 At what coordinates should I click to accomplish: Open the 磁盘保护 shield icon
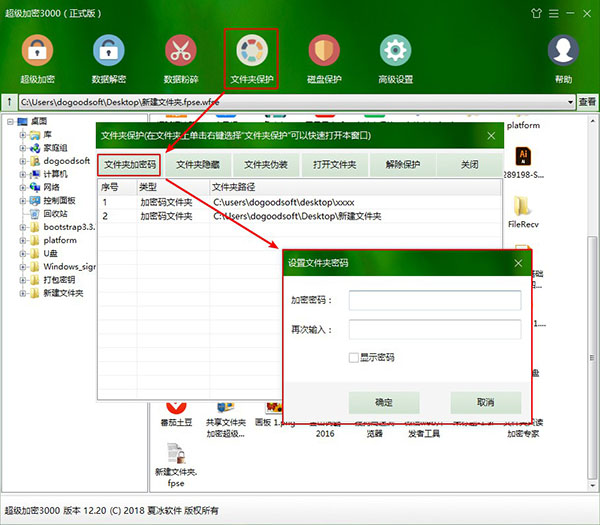324,51
